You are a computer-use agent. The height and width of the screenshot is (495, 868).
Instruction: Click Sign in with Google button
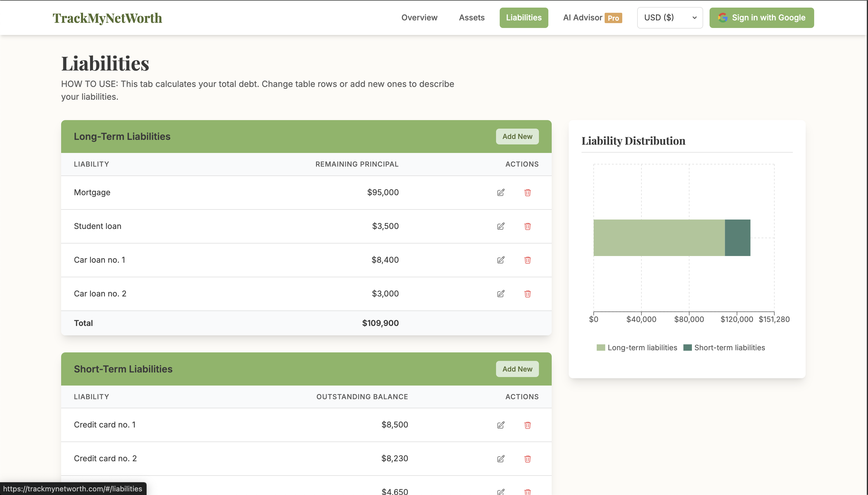click(761, 18)
